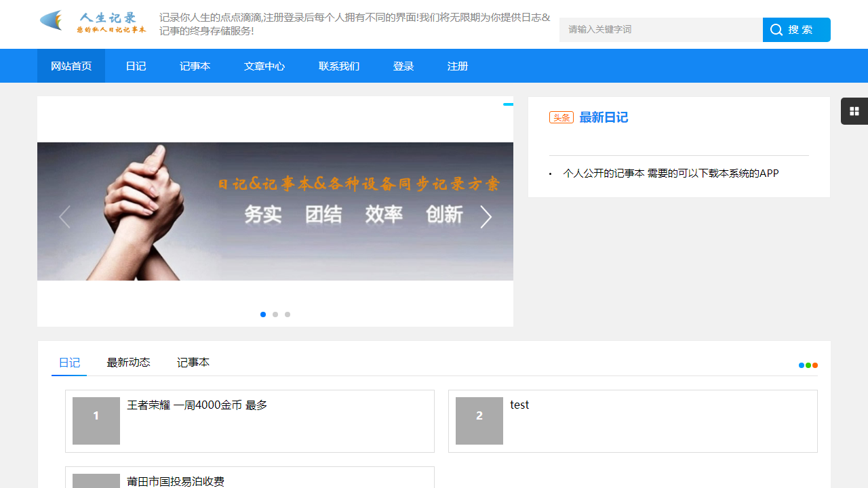Image resolution: width=868 pixels, height=488 pixels.
Task: Open the test diary entry
Action: 519,405
